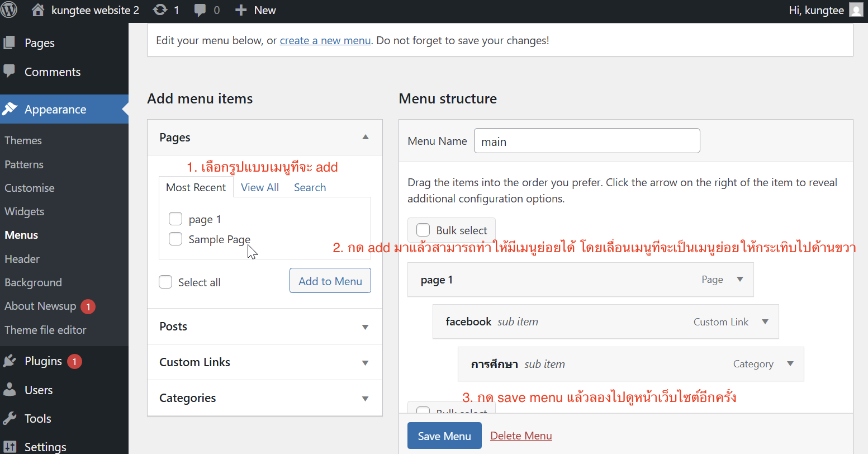Screen dimensions: 868x454
Task: Click the Add to Menu button
Action: point(330,281)
